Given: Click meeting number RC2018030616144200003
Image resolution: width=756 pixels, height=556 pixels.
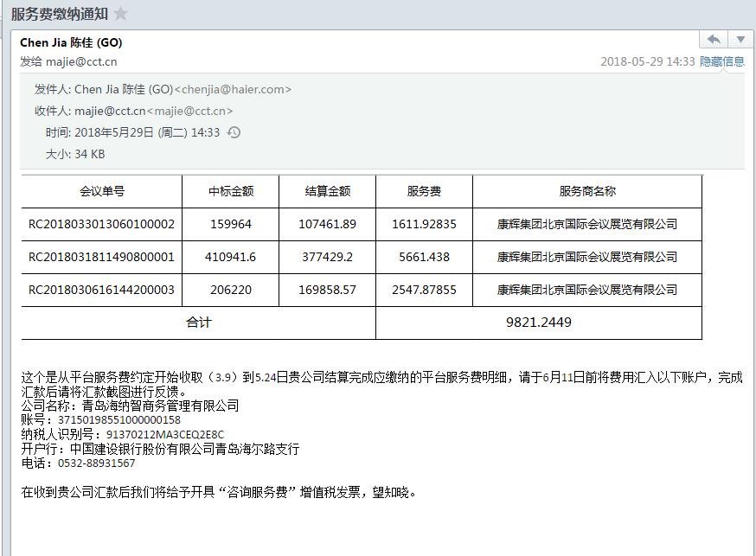Looking at the screenshot, I should [102, 290].
